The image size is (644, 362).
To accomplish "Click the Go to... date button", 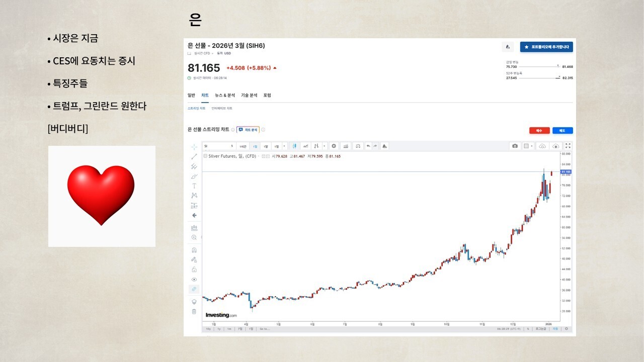I will tap(264, 329).
